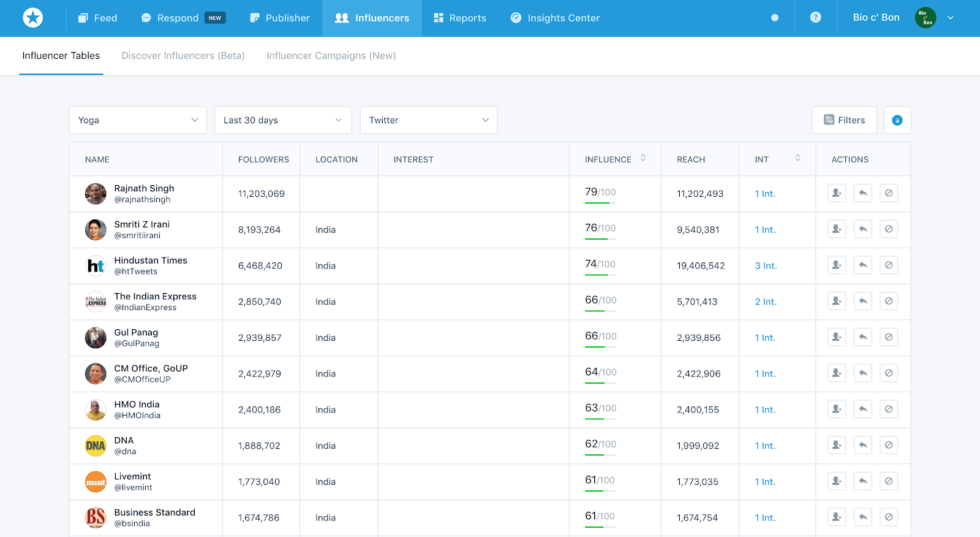
Task: Open Insights Center
Action: (555, 18)
